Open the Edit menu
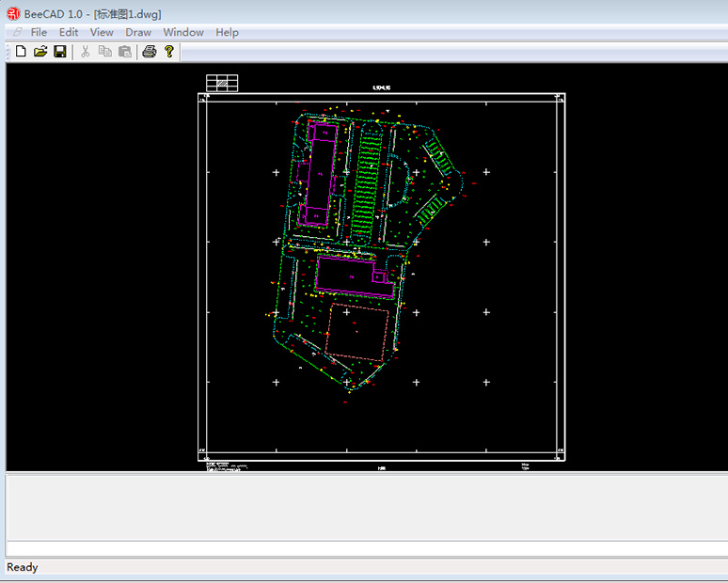Image resolution: width=728 pixels, height=583 pixels. click(x=69, y=32)
